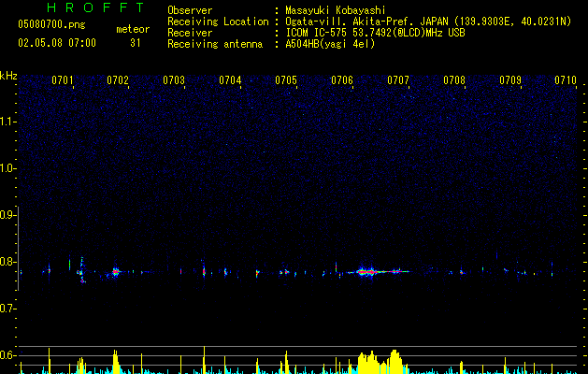Click the meteor label
The width and height of the screenshot is (588, 374).
pos(133,29)
